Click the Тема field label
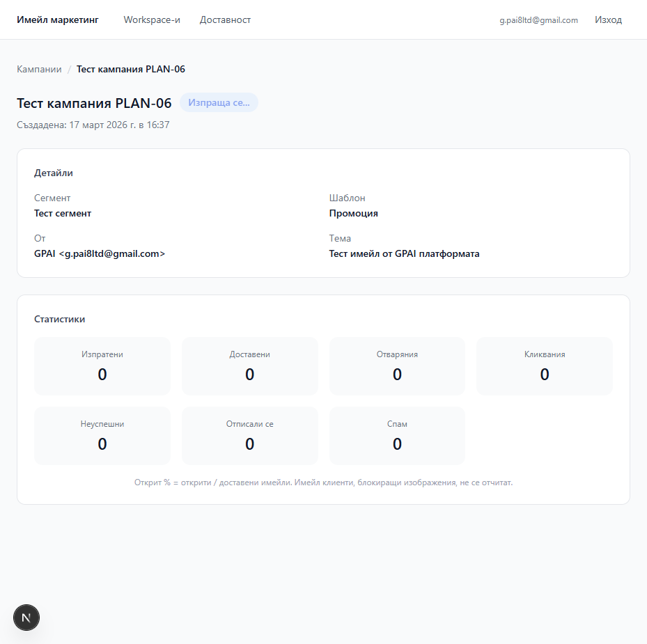 click(x=340, y=239)
